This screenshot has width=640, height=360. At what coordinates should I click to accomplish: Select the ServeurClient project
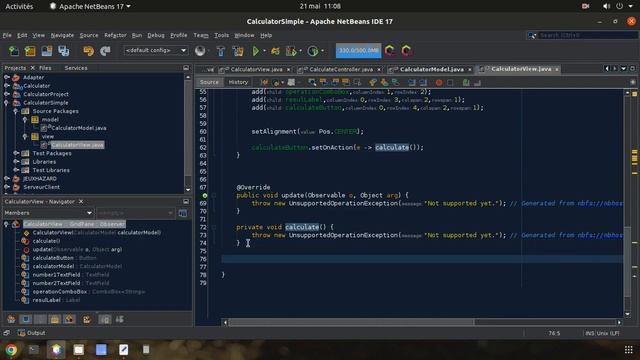41,187
